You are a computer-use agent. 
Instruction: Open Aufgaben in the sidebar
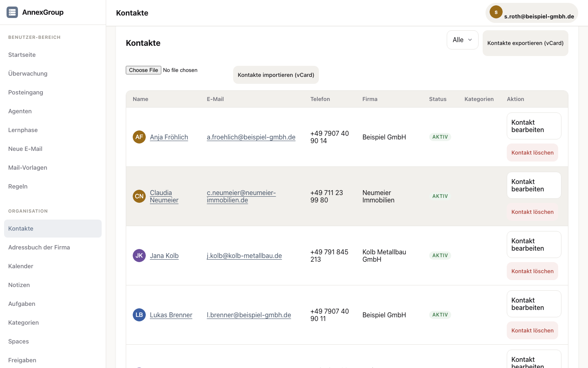tap(53, 304)
